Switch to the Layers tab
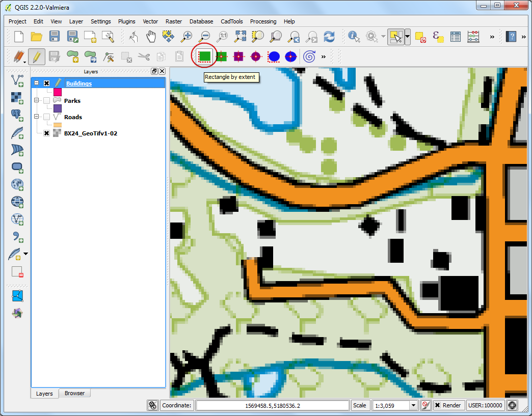Image resolution: width=532 pixels, height=416 pixels. [44, 394]
